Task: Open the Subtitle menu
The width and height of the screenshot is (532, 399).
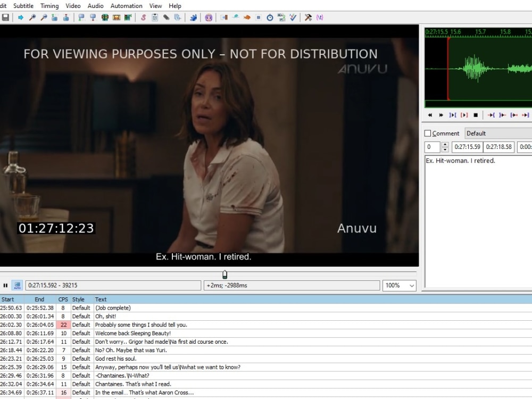Action: tap(23, 6)
